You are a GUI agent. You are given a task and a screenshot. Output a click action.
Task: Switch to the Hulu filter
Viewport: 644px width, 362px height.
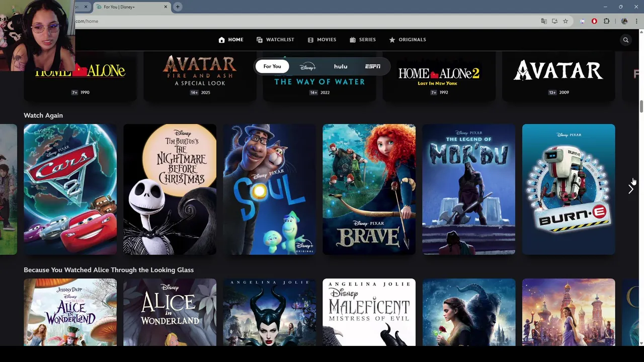coord(341,66)
